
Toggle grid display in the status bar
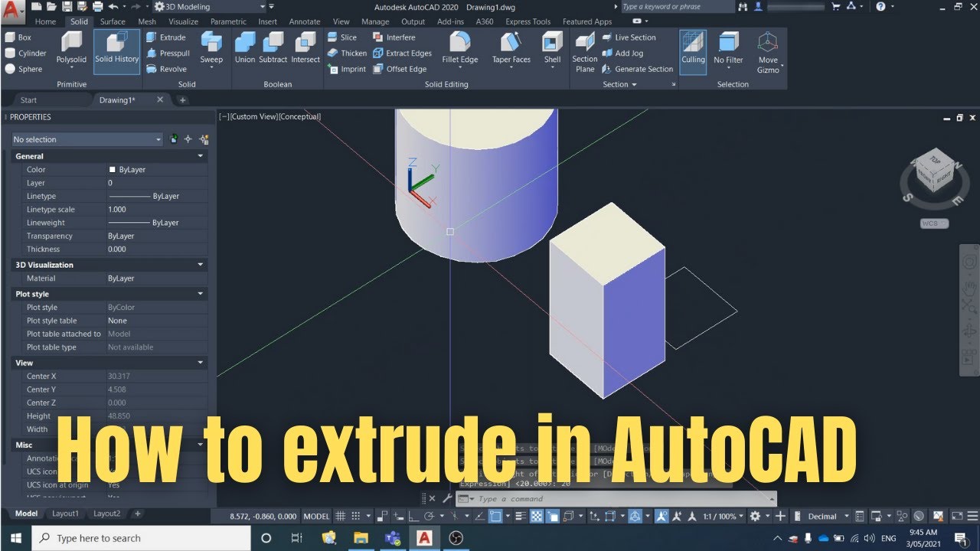point(340,516)
